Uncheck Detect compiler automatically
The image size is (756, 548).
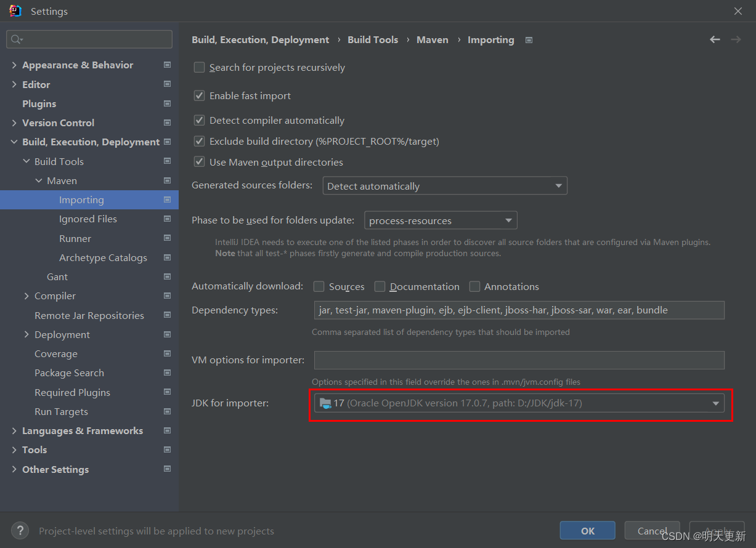(199, 120)
